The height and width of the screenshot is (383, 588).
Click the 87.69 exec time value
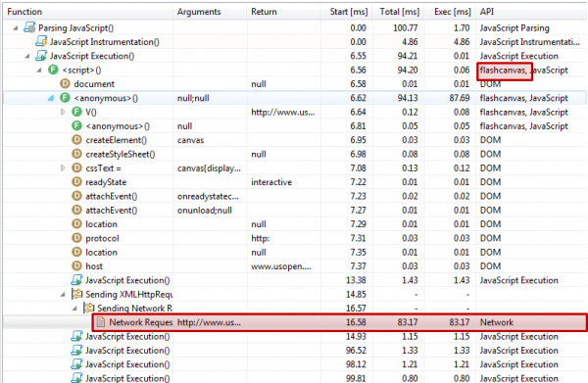[460, 98]
